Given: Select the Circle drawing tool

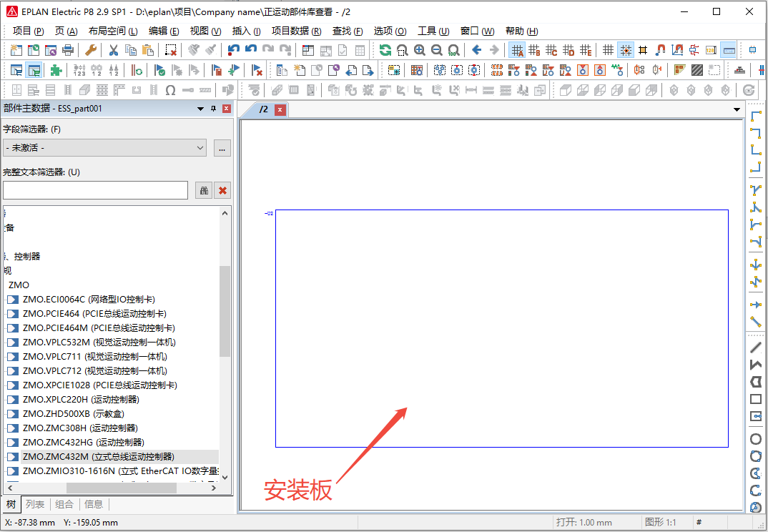Looking at the screenshot, I should pos(755,438).
